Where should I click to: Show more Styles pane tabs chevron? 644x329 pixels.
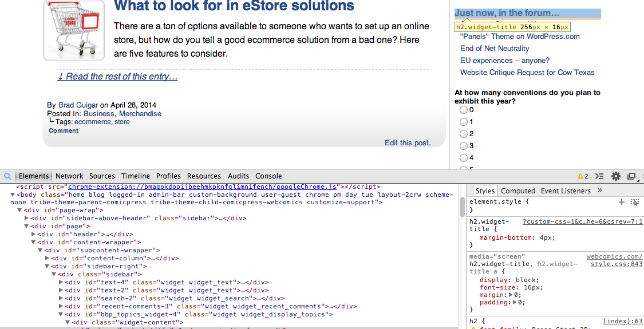600,191
